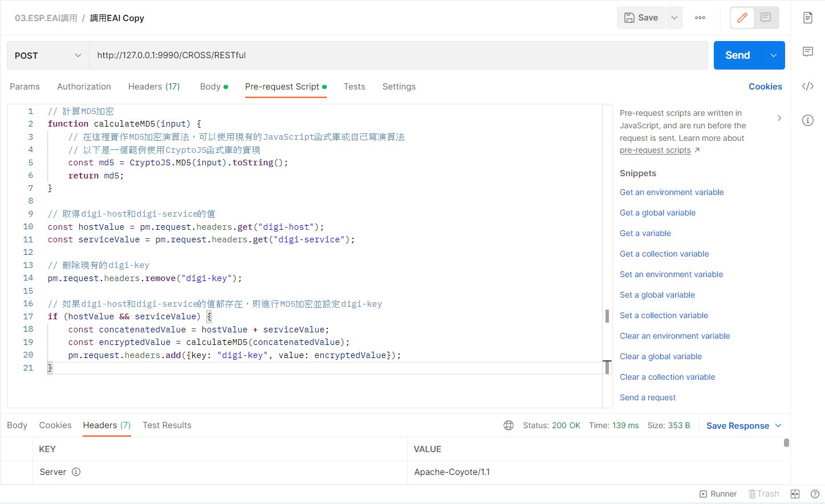Open the Save Response dropdown chevron
825x504 pixels.
point(778,425)
